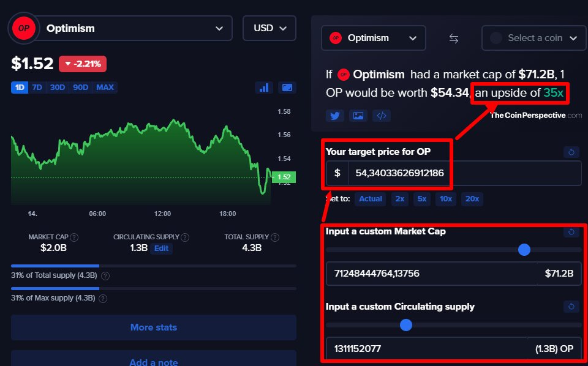The height and width of the screenshot is (366, 588).
Task: Select the 1D chart range
Action: point(20,88)
